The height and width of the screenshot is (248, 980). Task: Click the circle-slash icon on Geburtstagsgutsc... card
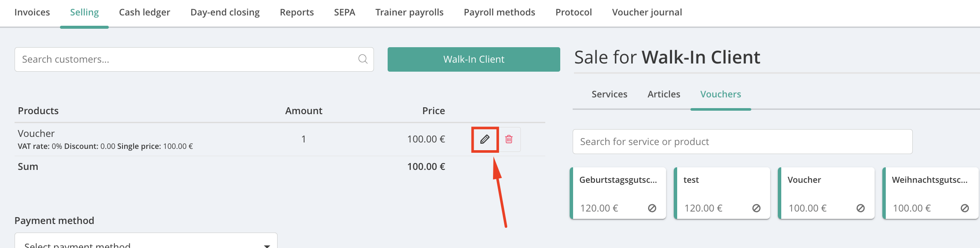point(652,208)
